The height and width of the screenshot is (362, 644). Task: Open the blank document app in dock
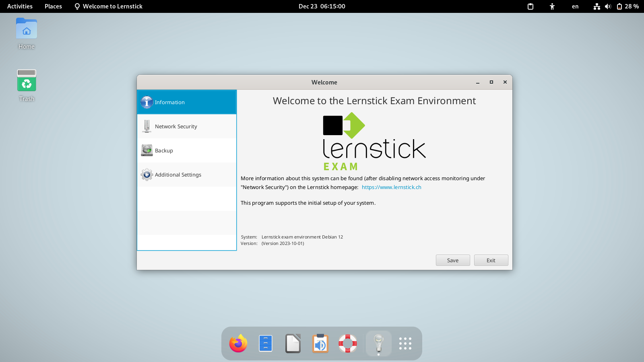coord(293,343)
